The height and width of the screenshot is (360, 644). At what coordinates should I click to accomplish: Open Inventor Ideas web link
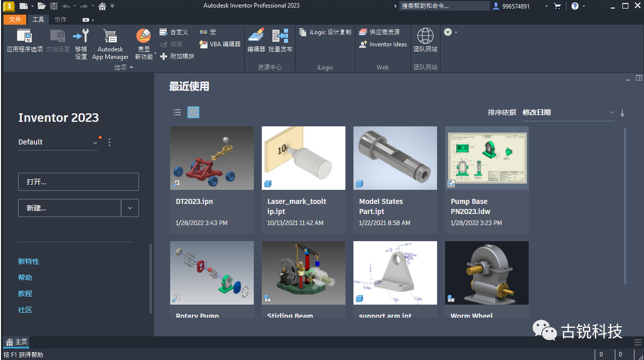383,44
